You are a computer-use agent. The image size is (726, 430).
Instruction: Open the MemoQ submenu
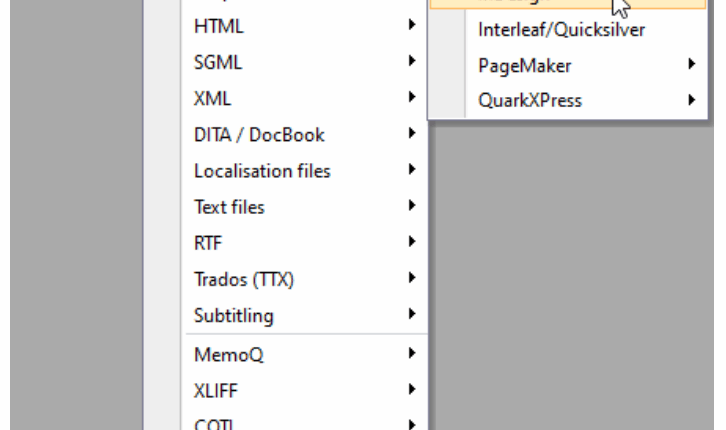pos(305,355)
